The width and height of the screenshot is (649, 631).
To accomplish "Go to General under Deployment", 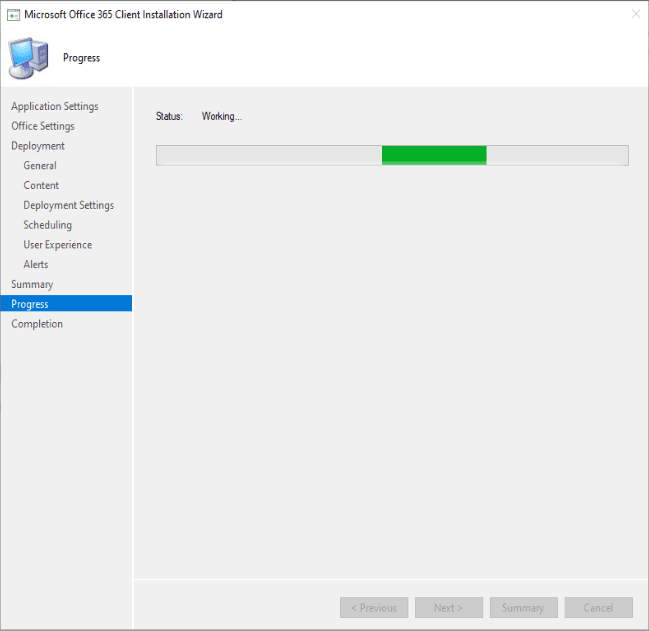I will (40, 166).
